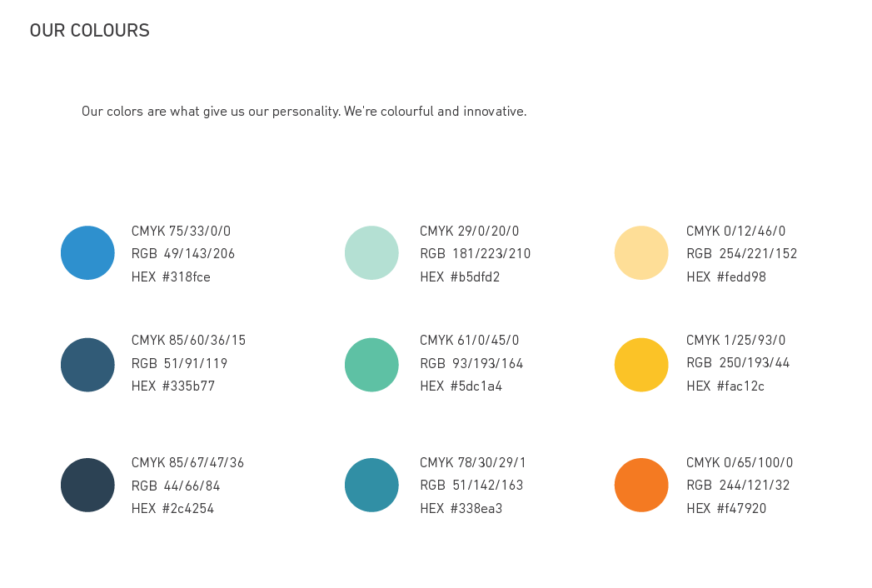Click the CMYK 85/60/36/15 text
The image size is (872, 588).
(188, 340)
